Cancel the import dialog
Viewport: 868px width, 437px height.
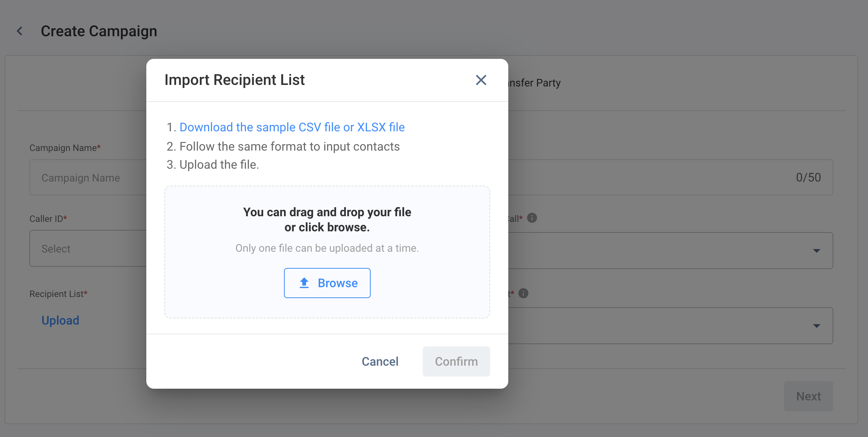tap(380, 362)
